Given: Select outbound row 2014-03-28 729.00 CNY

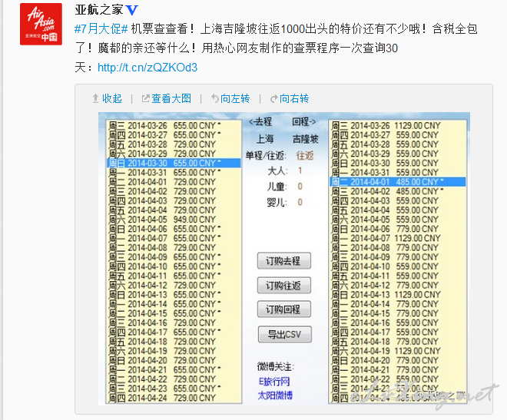Looking at the screenshot, I should [174, 144].
